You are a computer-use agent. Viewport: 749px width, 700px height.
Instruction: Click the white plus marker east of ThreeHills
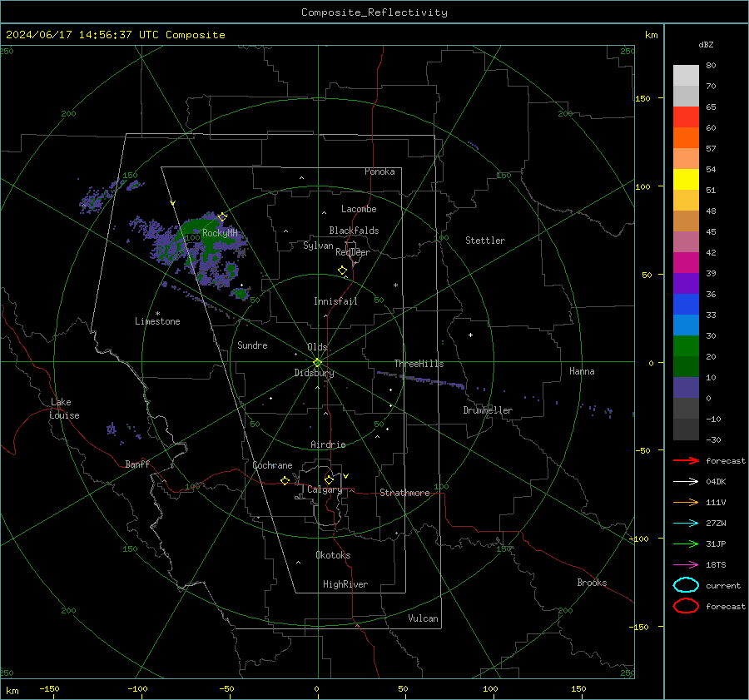(470, 335)
